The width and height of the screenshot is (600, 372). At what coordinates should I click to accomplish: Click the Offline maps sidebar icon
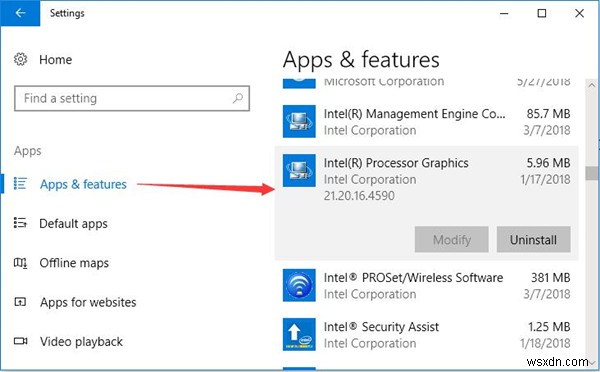click(x=20, y=263)
